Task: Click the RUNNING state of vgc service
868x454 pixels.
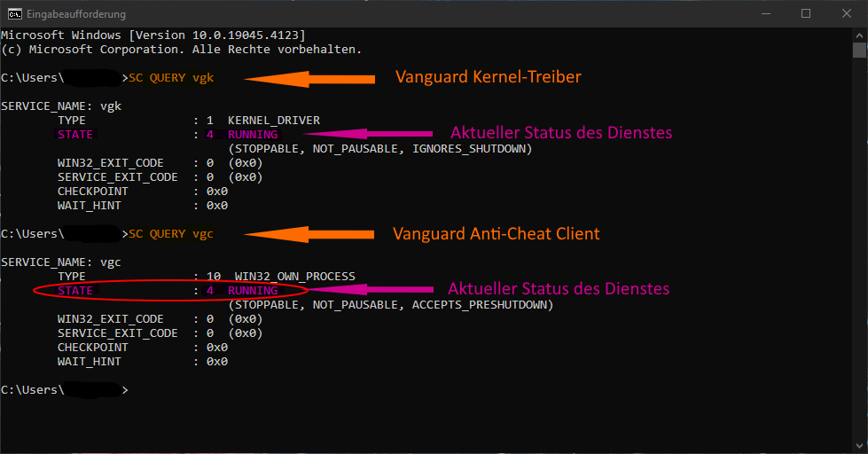Action: click(253, 291)
